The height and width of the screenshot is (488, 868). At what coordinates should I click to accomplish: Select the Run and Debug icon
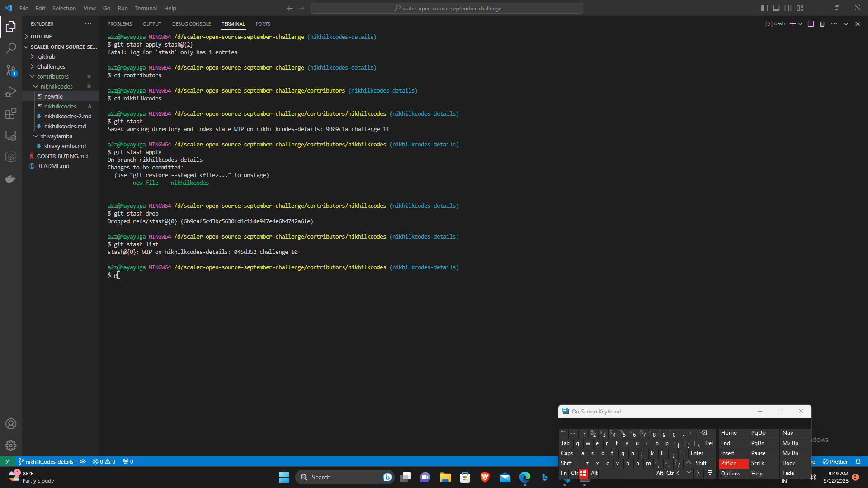pyautogui.click(x=11, y=92)
